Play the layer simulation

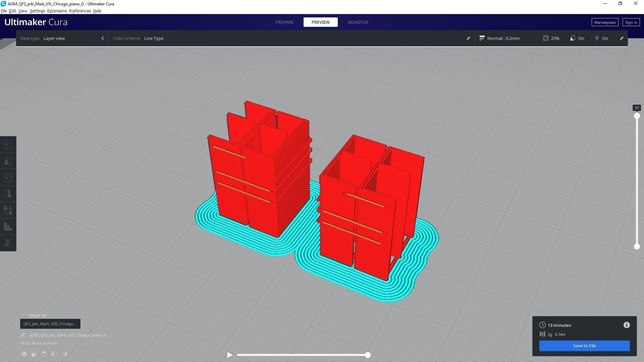point(230,355)
